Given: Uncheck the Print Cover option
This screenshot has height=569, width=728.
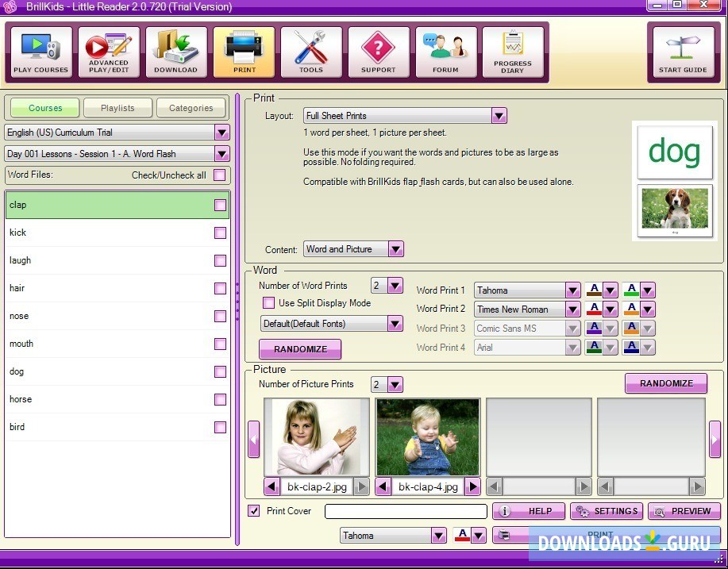Looking at the screenshot, I should tap(253, 511).
